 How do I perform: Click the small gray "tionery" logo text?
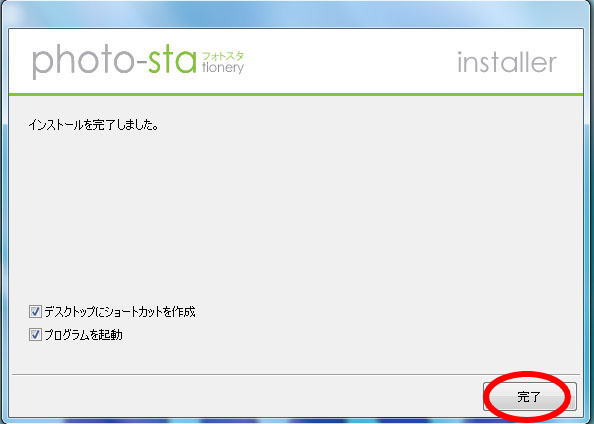coord(223,68)
